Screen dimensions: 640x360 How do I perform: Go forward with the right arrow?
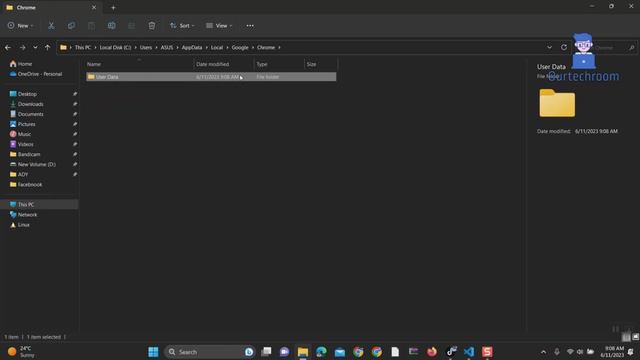click(22, 48)
